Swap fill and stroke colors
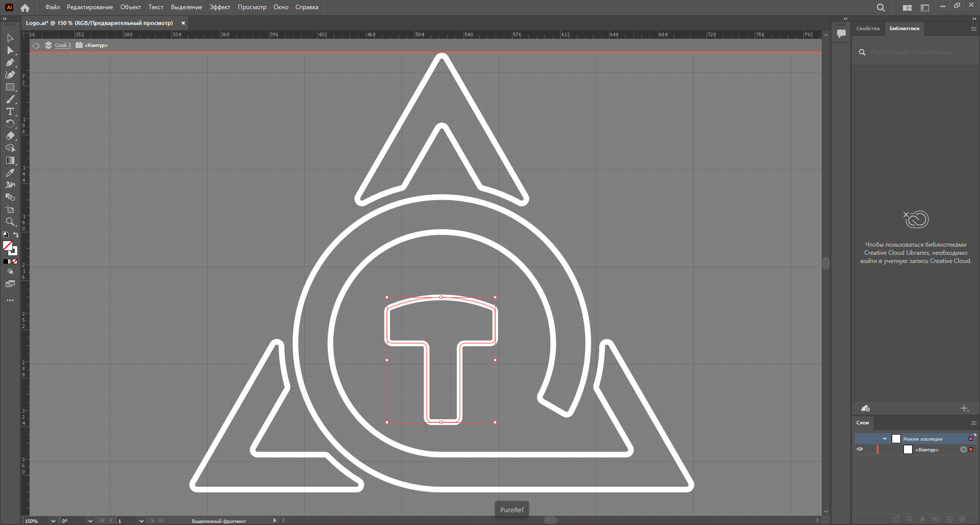The width and height of the screenshot is (980, 525). pyautogui.click(x=16, y=234)
